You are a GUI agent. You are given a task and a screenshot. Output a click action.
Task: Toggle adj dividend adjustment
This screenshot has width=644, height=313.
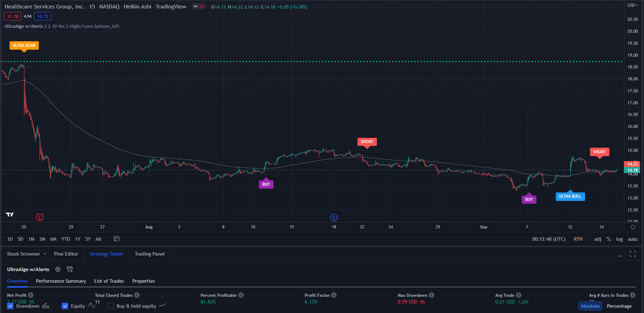[598, 239]
